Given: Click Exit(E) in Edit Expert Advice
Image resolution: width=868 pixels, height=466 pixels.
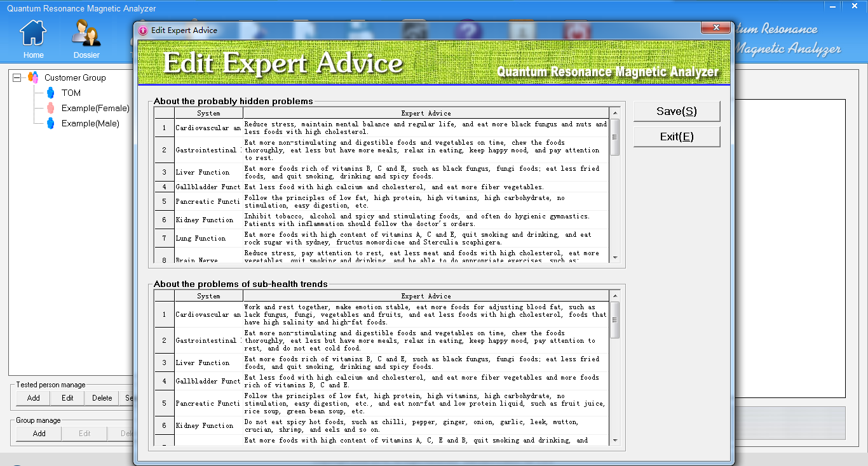Looking at the screenshot, I should coord(677,136).
